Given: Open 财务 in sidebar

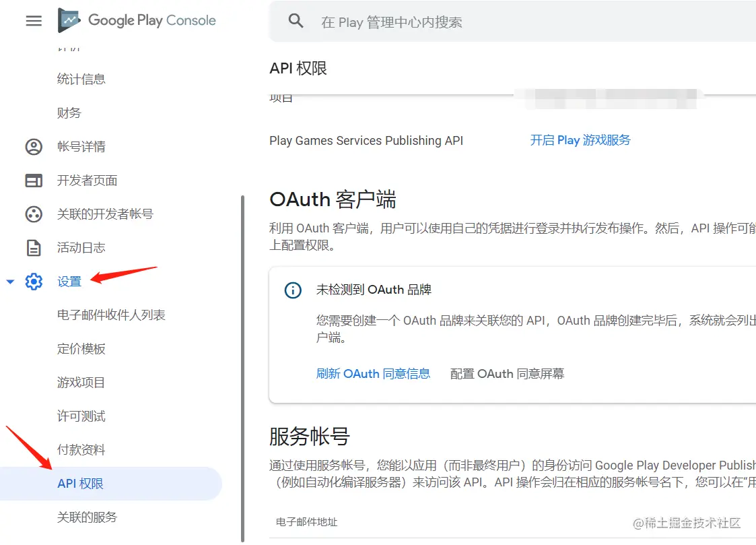Looking at the screenshot, I should click(69, 113).
